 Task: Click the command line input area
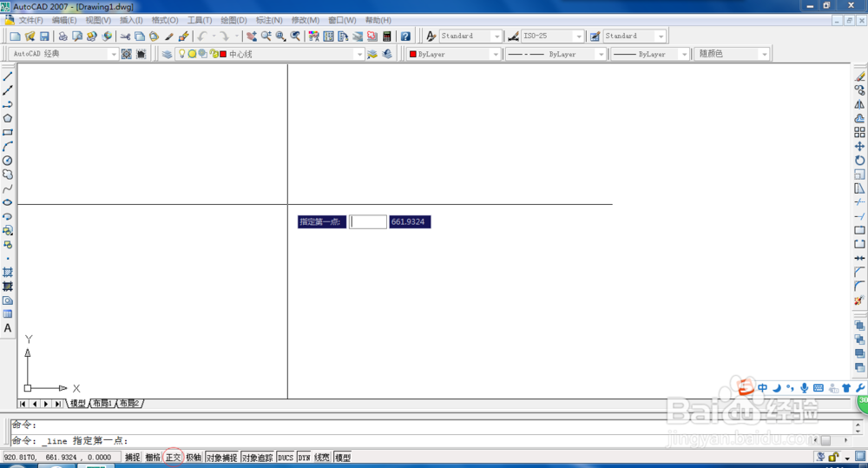pyautogui.click(x=433, y=441)
